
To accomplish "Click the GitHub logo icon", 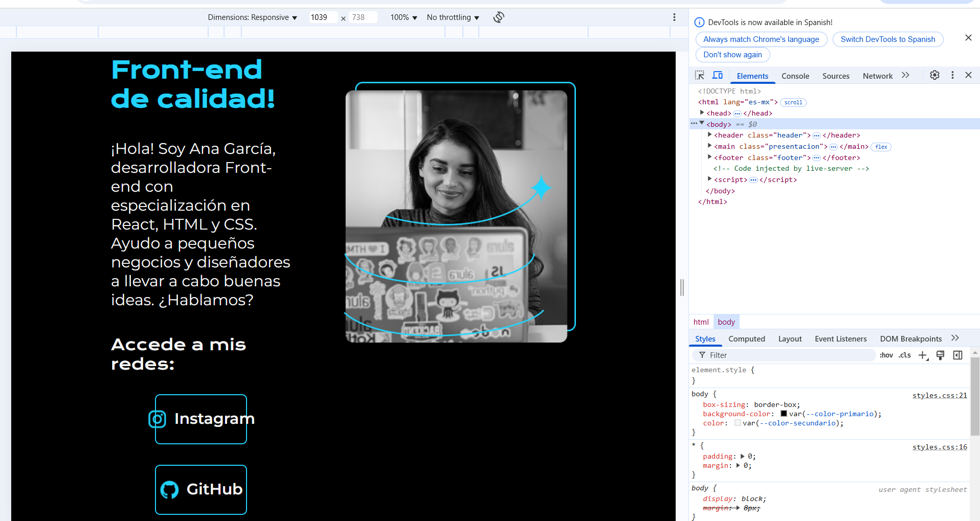I will coord(169,490).
